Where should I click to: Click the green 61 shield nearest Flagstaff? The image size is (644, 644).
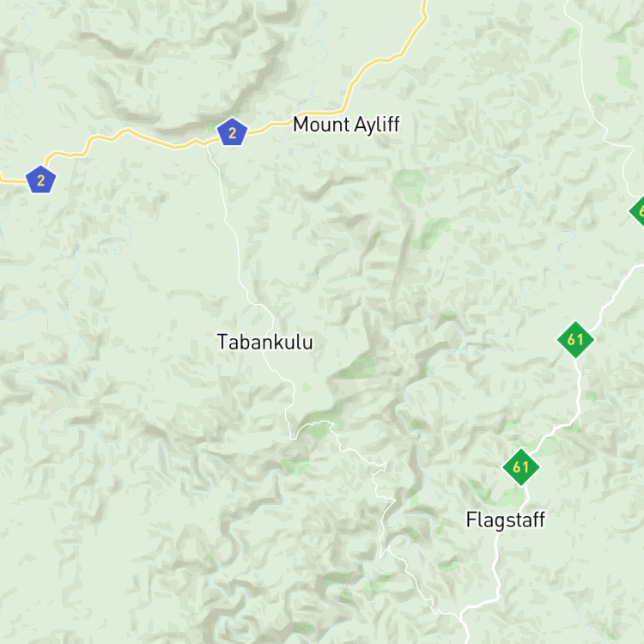pos(521,467)
